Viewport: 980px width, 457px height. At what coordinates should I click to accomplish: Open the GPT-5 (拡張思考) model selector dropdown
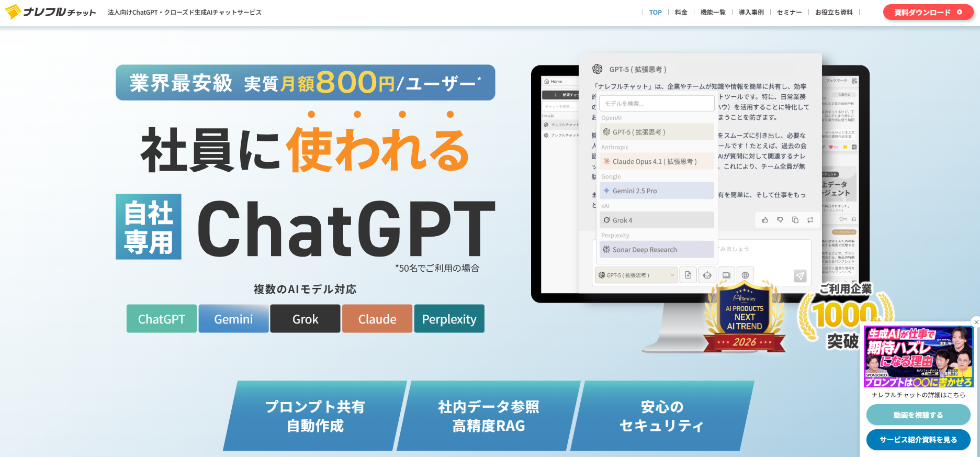[636, 275]
